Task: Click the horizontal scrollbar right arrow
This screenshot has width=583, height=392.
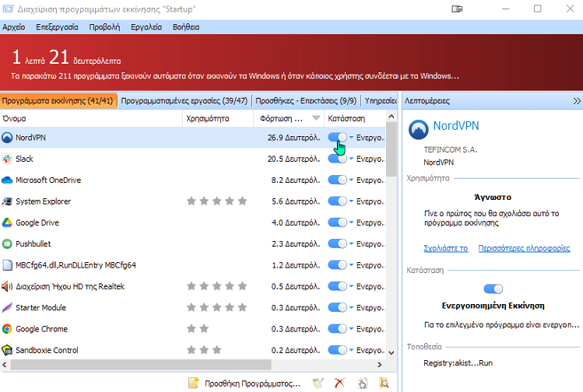Action: click(380, 365)
